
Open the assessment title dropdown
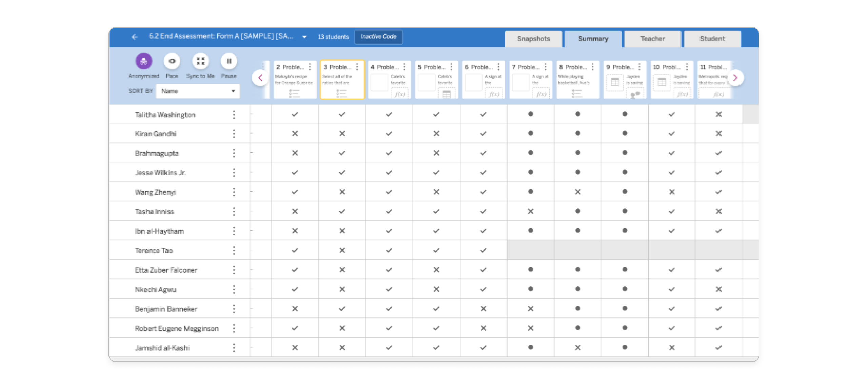[x=304, y=37]
